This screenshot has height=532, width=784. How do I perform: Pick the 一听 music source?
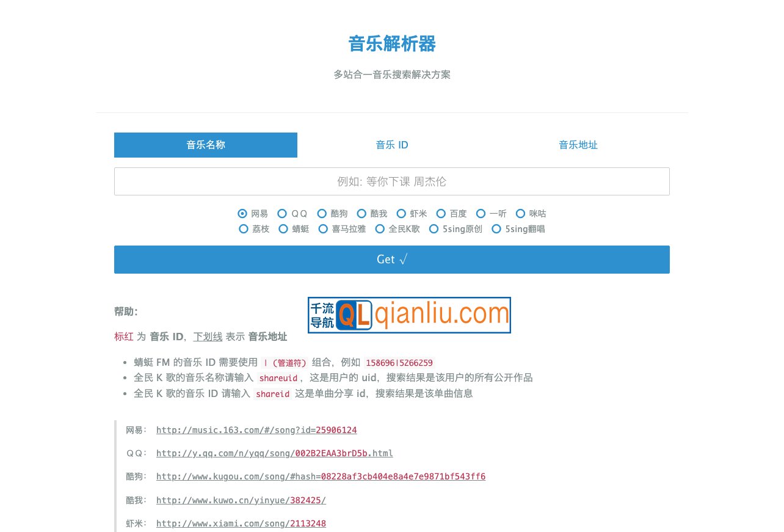(x=481, y=213)
